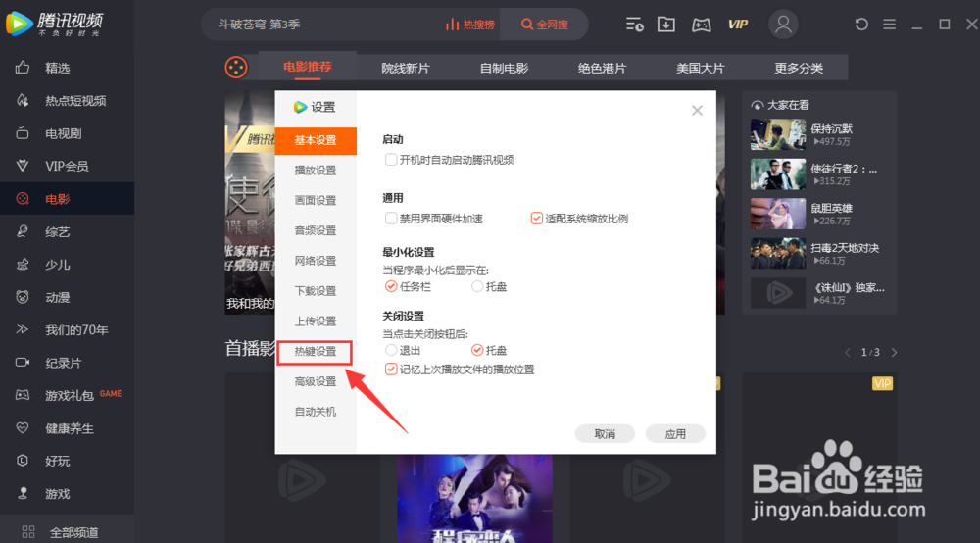Select 托盘 under 最小化设置
The image size is (980, 543).
coord(477,287)
